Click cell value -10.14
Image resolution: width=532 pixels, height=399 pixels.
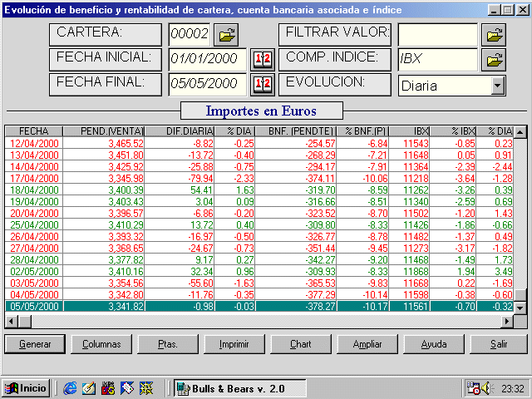375,294
